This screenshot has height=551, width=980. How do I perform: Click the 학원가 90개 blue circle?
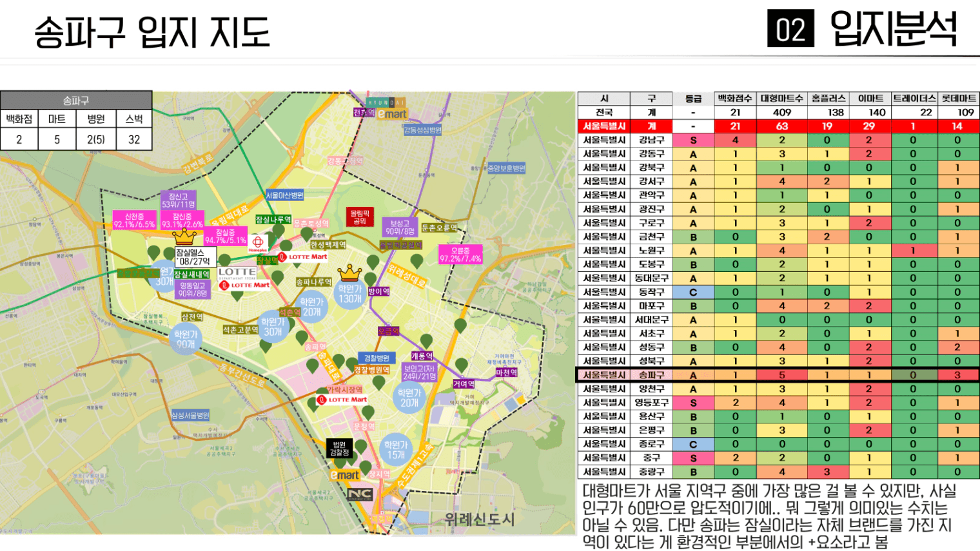[186, 339]
